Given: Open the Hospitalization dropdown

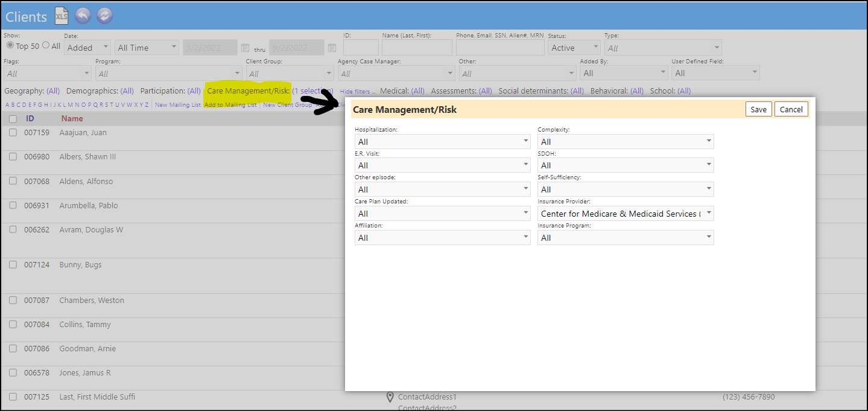Looking at the screenshot, I should point(443,142).
